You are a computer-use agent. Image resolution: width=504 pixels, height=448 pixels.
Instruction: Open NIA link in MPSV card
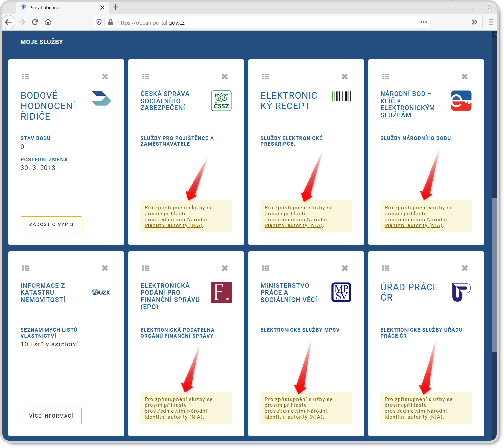[296, 414]
